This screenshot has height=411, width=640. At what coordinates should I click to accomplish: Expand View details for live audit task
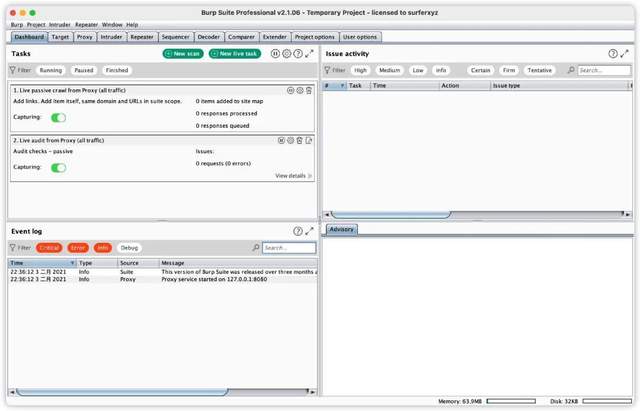pyautogui.click(x=294, y=175)
